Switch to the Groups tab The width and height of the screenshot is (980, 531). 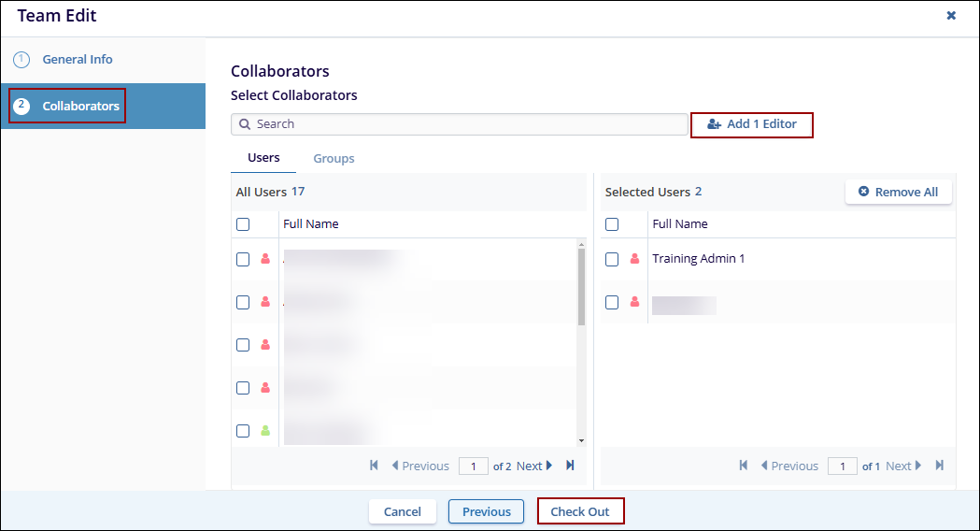click(x=334, y=159)
